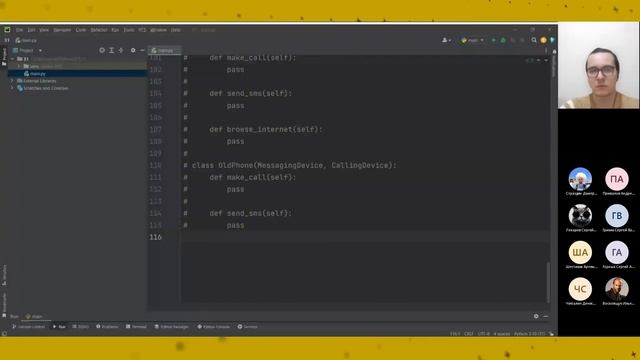
Task: Click next highlighted problem arrow
Action: click(546, 60)
